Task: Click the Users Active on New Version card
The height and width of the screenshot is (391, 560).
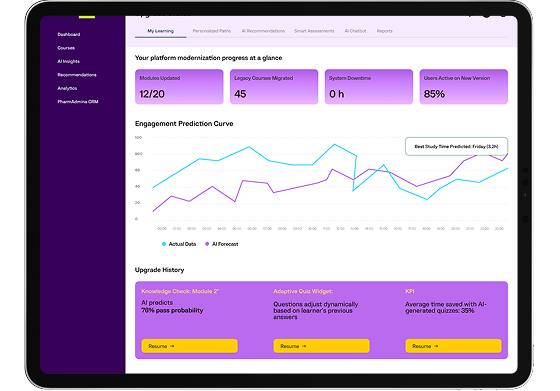Action: (x=464, y=87)
